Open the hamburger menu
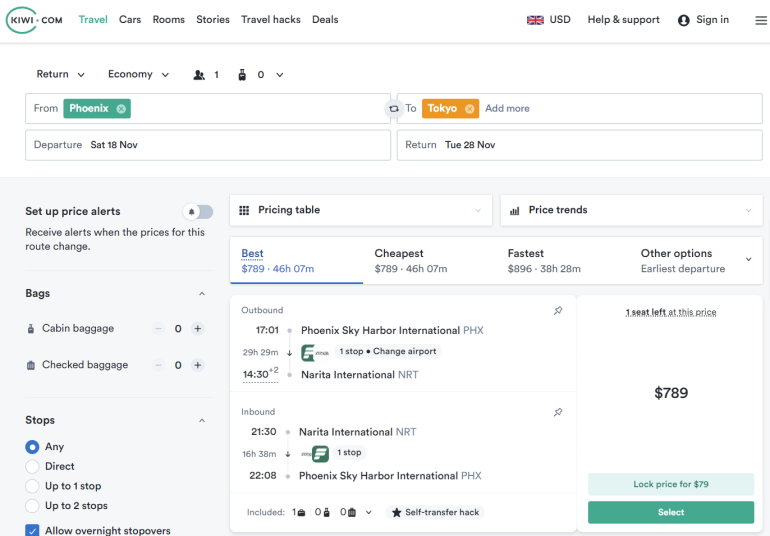This screenshot has width=770, height=536. tap(761, 20)
